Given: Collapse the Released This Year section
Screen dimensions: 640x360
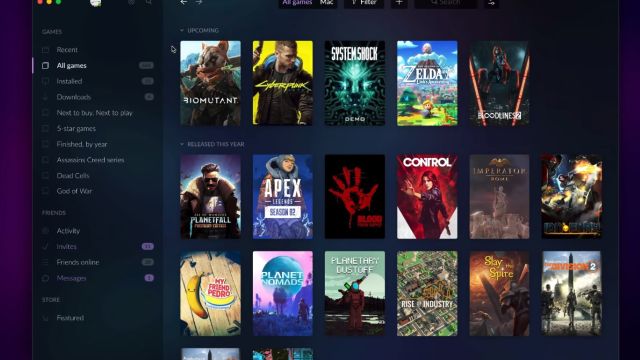Looking at the screenshot, I should coord(182,144).
